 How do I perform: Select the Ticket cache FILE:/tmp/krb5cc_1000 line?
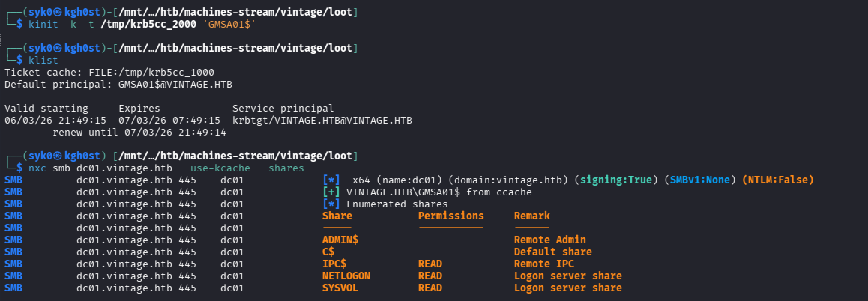109,73
